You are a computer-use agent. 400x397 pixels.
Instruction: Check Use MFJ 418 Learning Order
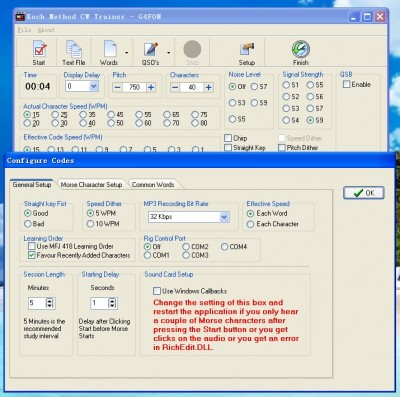[32, 246]
